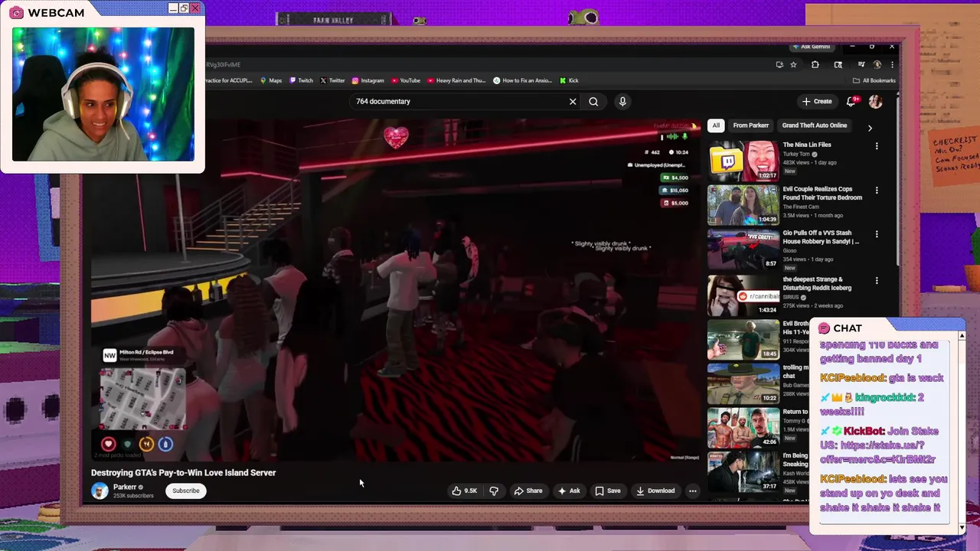Screen dimensions: 980x551
Task: Open Maps bookmark
Action: (271, 80)
